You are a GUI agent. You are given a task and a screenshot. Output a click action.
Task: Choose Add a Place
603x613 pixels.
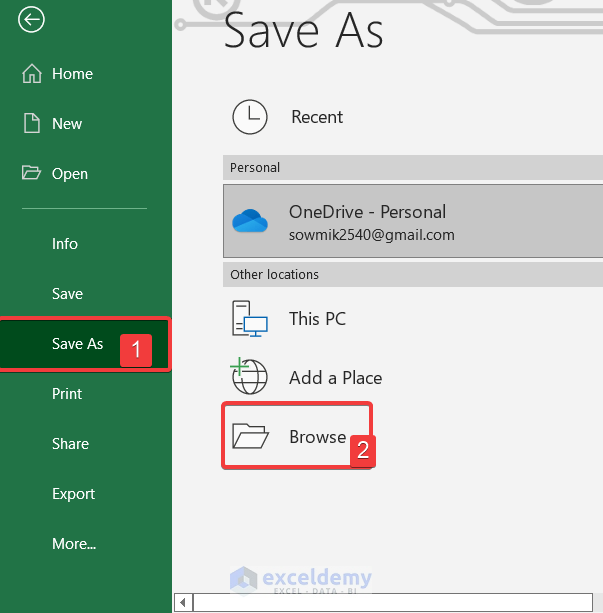pyautogui.click(x=413, y=377)
